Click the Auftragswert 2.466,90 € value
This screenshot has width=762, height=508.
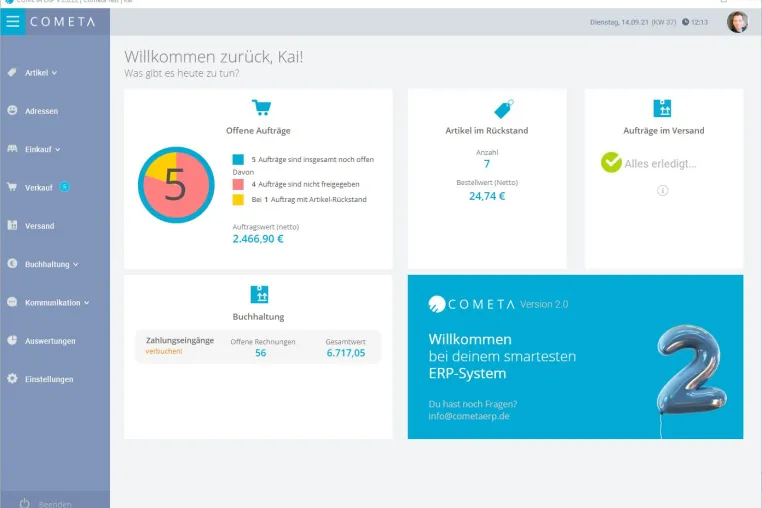(258, 239)
